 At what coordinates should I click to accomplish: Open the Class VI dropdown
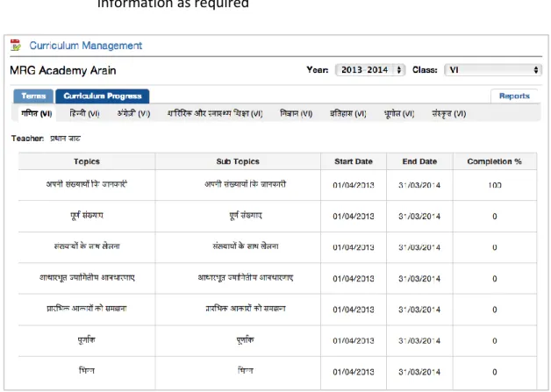tap(493, 70)
